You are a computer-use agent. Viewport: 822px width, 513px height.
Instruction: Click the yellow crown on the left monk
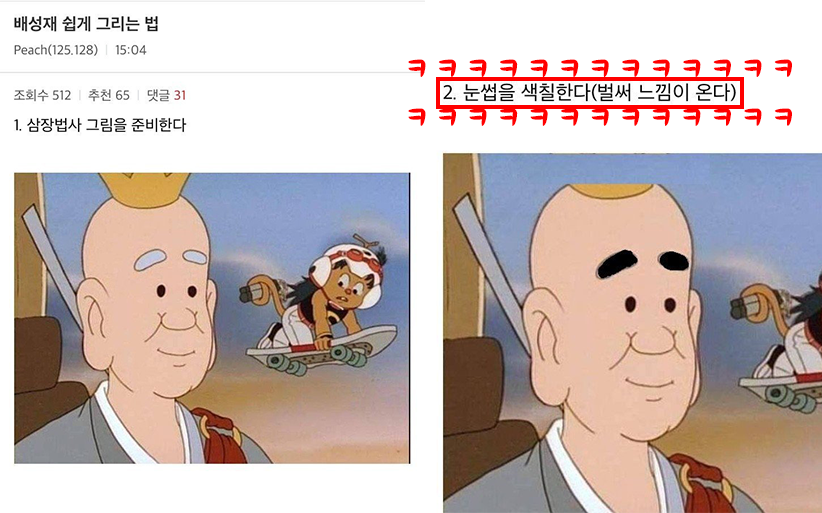coord(145,189)
